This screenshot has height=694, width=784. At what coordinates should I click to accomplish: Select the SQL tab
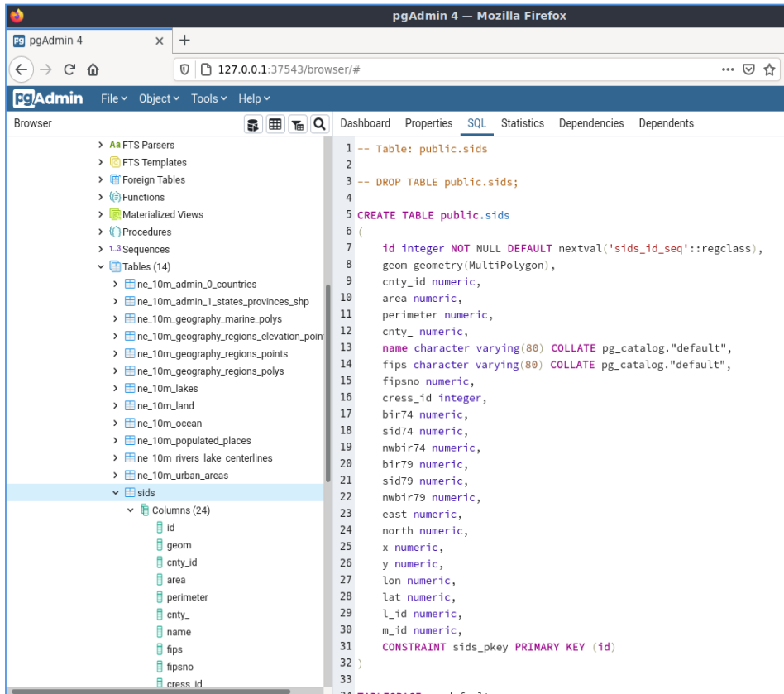[476, 123]
